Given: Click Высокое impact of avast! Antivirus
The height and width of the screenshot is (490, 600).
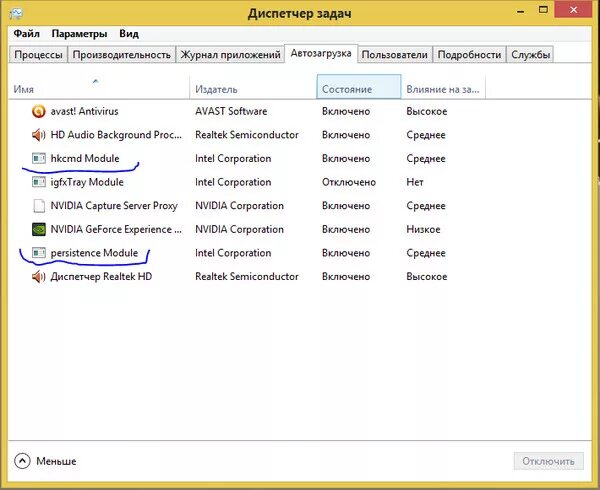Looking at the screenshot, I should [x=427, y=111].
